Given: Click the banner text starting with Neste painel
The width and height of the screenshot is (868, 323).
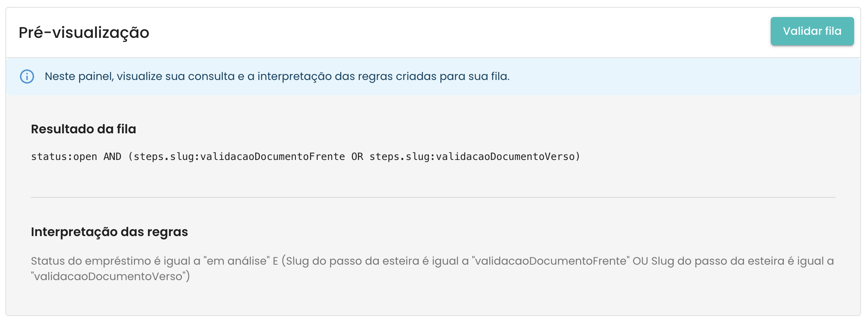Looking at the screenshot, I should (x=277, y=76).
